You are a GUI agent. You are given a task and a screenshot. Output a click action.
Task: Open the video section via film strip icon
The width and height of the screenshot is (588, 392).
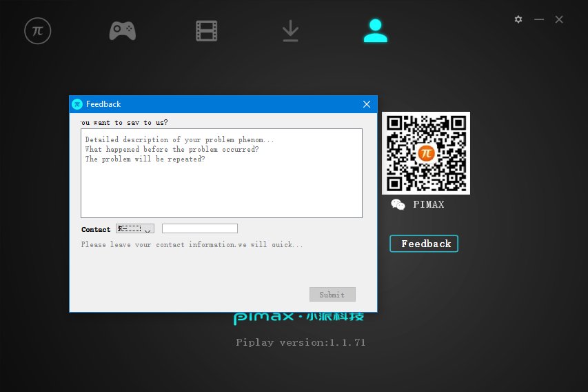point(206,31)
